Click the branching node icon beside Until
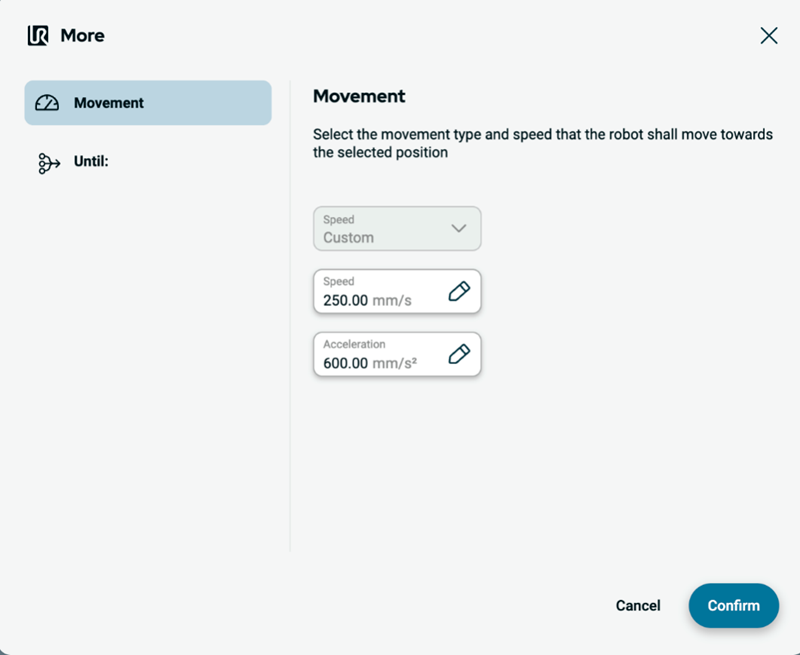Screen dimensions: 800x655 pos(49,163)
